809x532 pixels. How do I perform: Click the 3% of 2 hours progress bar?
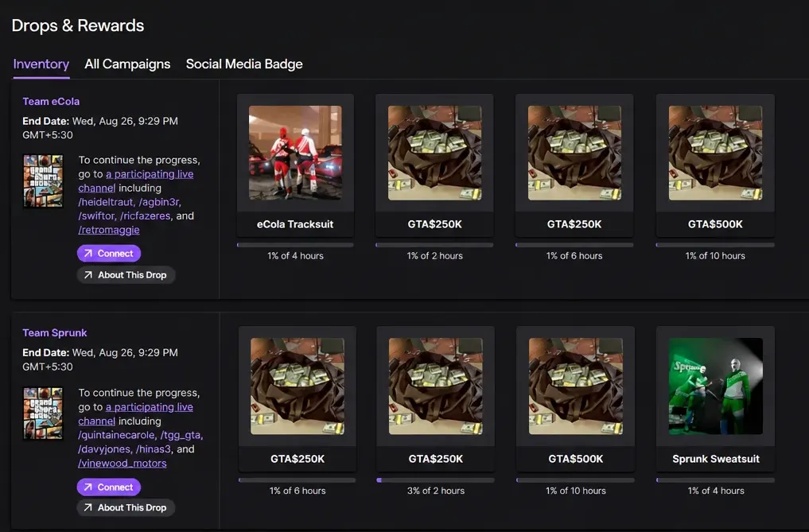click(x=435, y=480)
